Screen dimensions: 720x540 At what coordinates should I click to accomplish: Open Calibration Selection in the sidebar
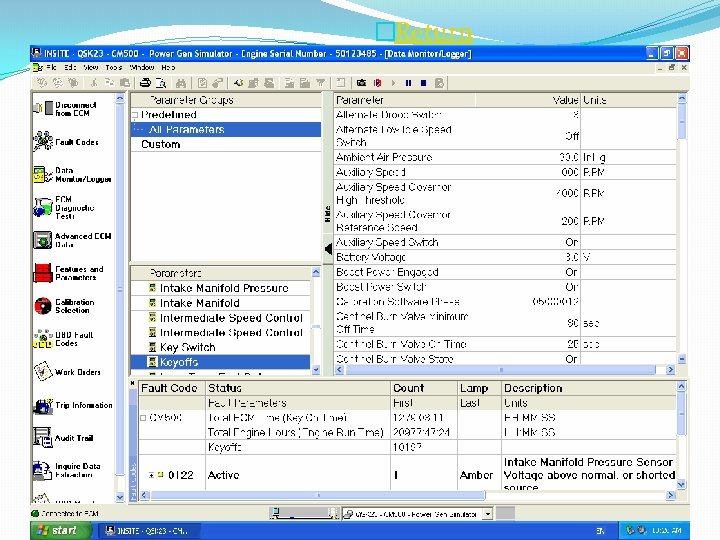(42, 306)
